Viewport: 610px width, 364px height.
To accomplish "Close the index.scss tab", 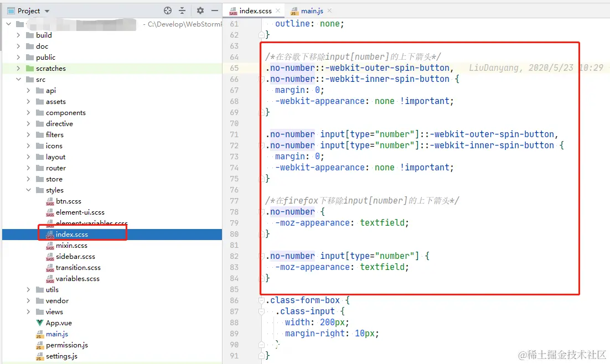I will pyautogui.click(x=278, y=11).
